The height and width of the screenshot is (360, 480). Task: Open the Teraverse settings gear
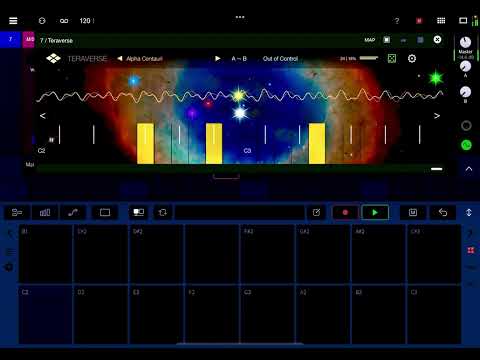point(412,59)
